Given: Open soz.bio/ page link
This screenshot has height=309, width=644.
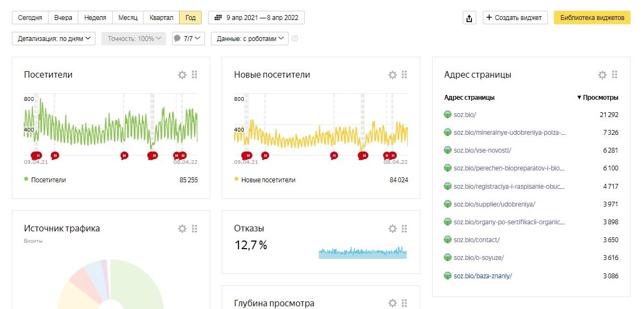Looking at the screenshot, I should pyautogui.click(x=465, y=115).
